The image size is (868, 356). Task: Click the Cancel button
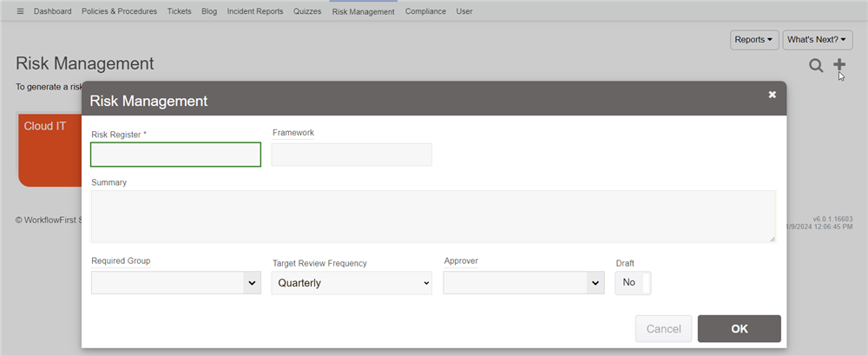click(663, 329)
